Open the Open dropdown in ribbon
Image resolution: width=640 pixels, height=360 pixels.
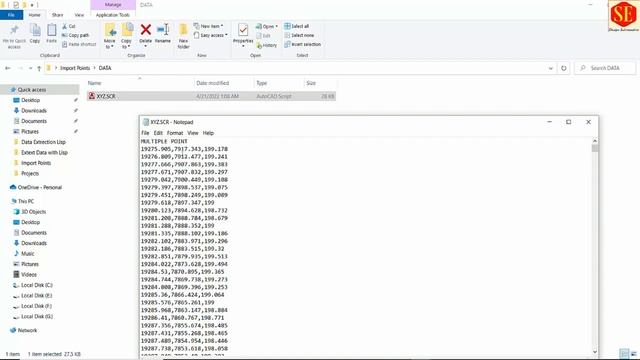coord(267,26)
